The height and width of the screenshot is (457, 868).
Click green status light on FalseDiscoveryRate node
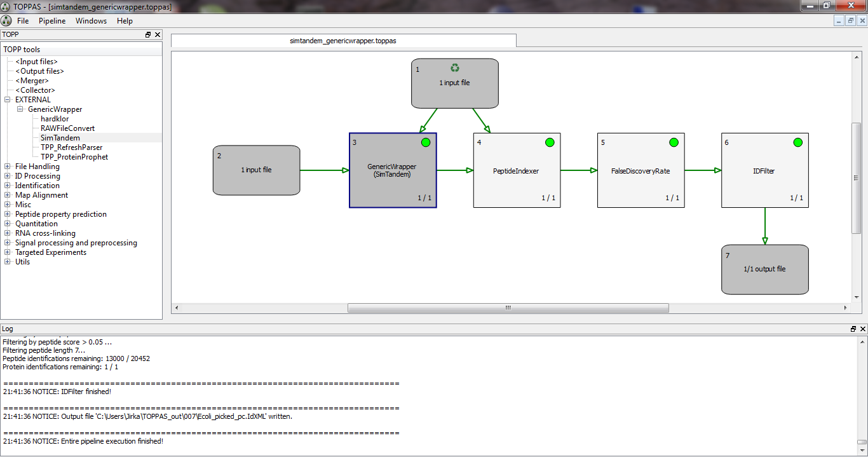point(674,142)
